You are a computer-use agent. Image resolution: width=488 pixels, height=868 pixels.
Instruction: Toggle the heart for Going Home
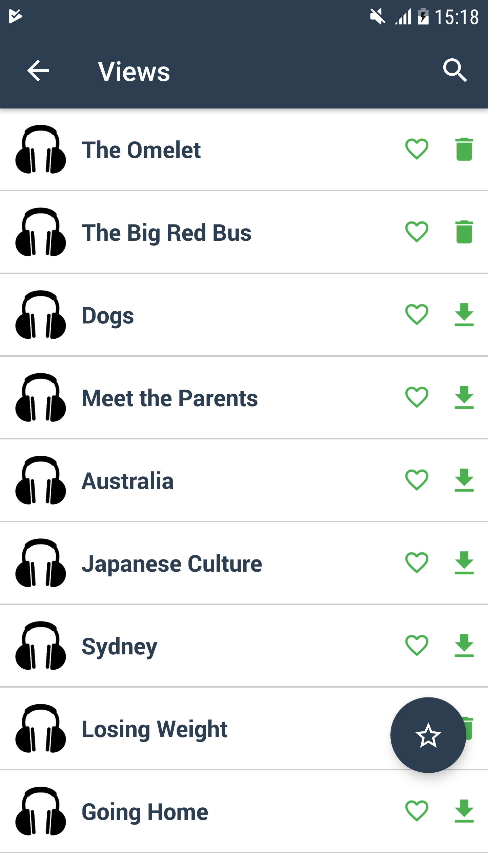click(416, 811)
